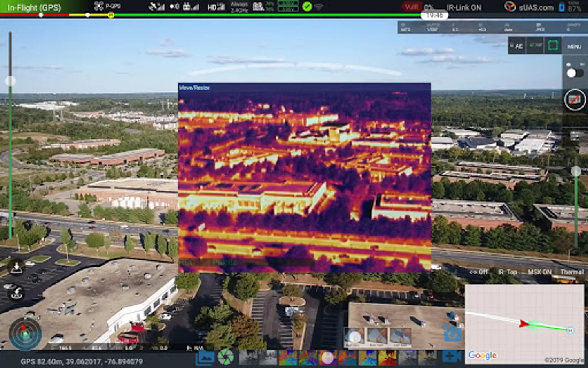Open the Google mini map
Image resolution: width=588 pixels, height=368 pixels.
[524, 324]
